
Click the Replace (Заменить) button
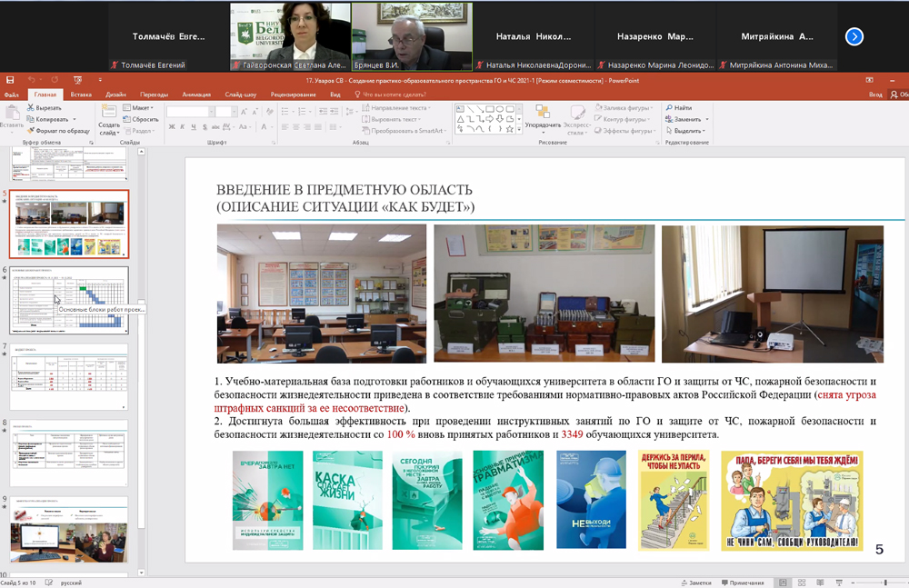click(686, 119)
